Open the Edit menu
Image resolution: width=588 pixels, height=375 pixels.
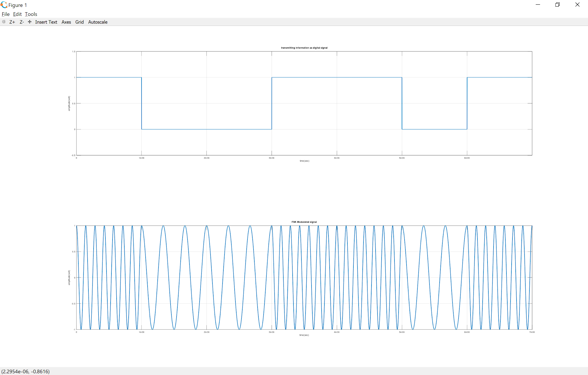tap(17, 14)
